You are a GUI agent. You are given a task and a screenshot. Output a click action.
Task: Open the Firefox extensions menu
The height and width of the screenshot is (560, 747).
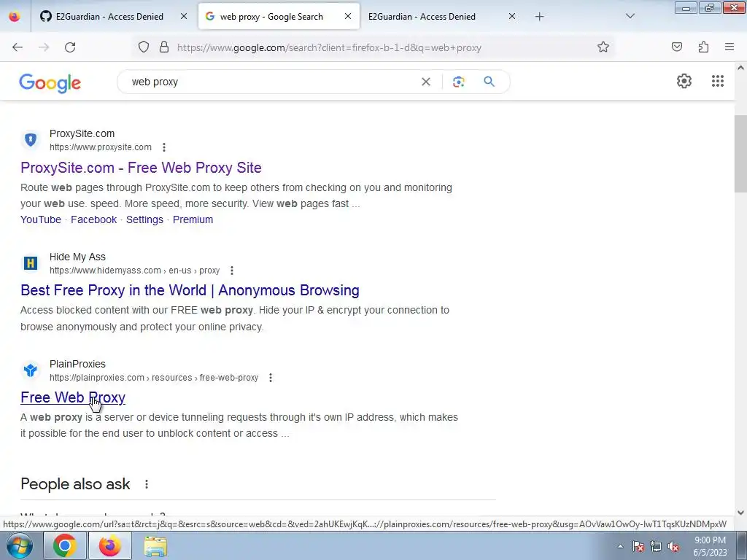[704, 47]
